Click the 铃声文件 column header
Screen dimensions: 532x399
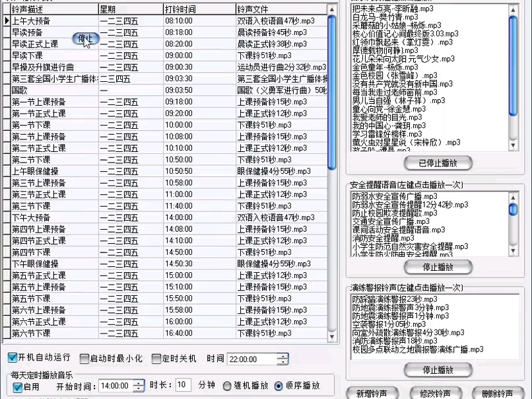click(x=282, y=9)
